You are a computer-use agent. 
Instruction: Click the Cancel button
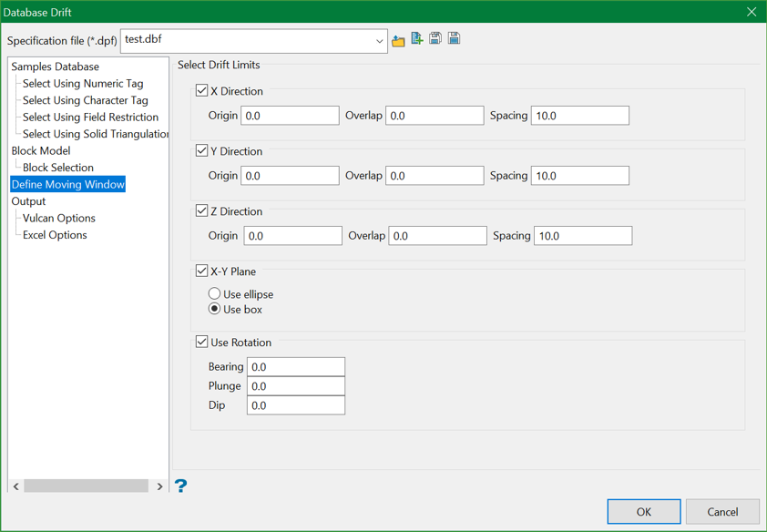(722, 512)
